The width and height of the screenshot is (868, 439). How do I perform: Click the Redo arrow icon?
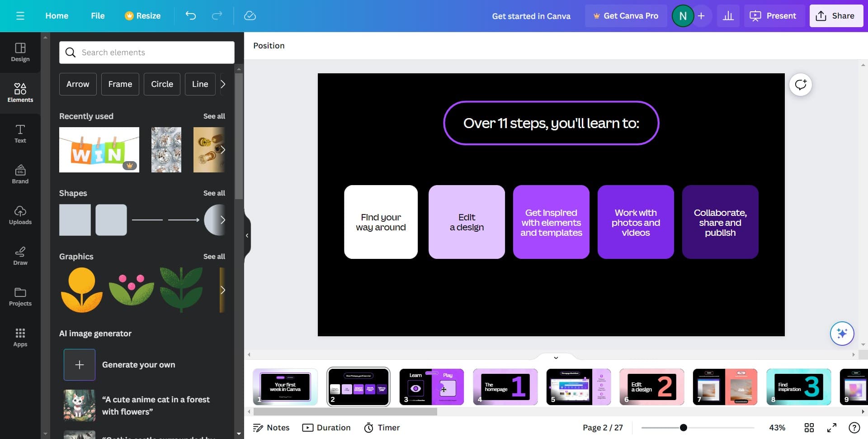pyautogui.click(x=217, y=16)
